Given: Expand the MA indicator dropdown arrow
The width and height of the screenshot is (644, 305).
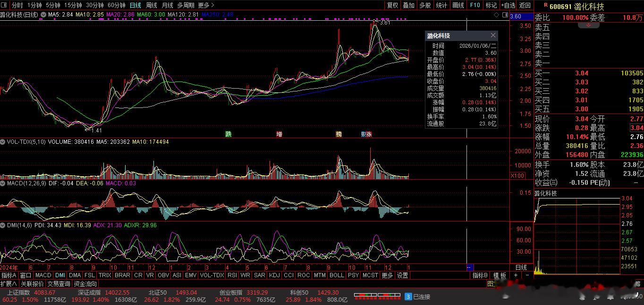Looking at the screenshot, I should (43, 15).
